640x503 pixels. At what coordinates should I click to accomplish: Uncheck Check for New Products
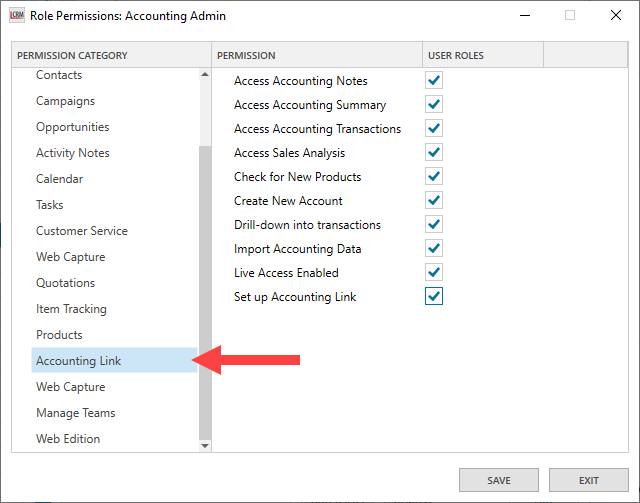click(x=433, y=177)
